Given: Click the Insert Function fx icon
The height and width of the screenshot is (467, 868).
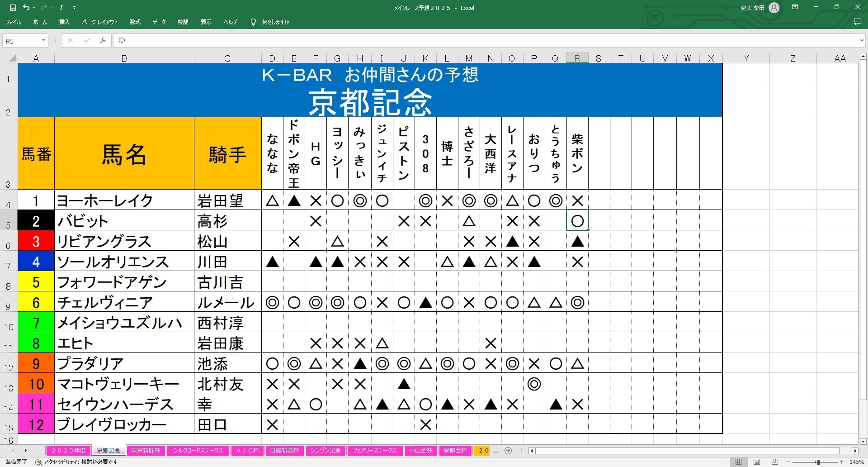Looking at the screenshot, I should 103,40.
